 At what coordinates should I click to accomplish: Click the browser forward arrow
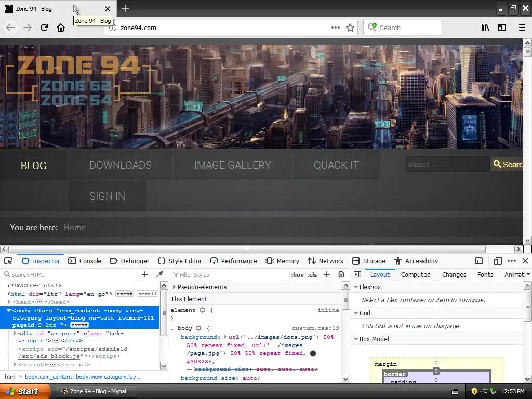(x=27, y=28)
